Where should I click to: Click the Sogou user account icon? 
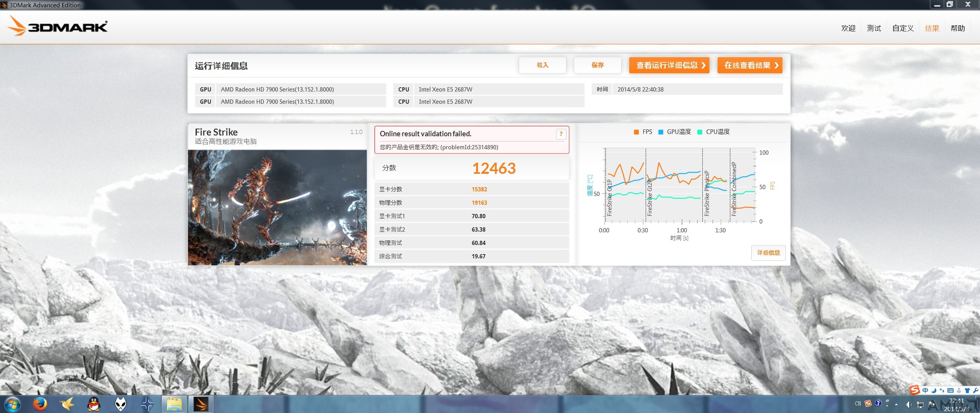[959, 390]
